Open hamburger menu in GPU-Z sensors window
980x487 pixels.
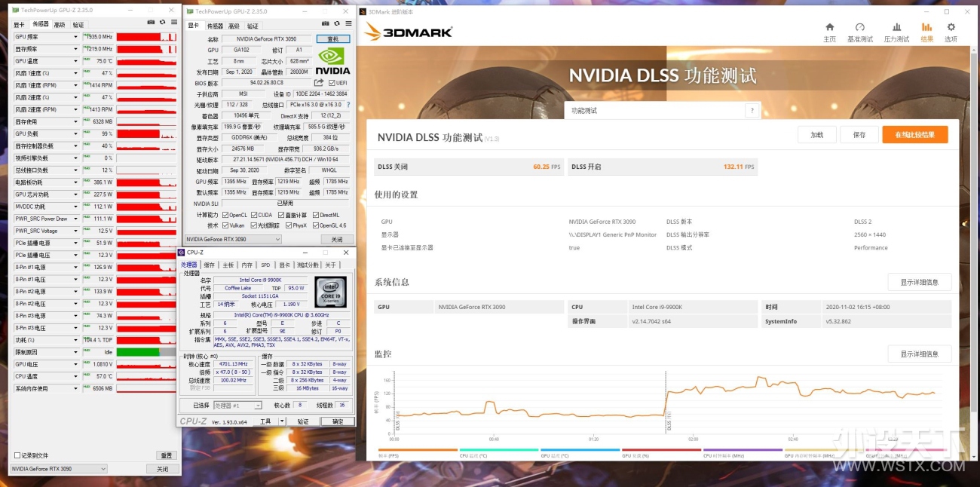174,23
